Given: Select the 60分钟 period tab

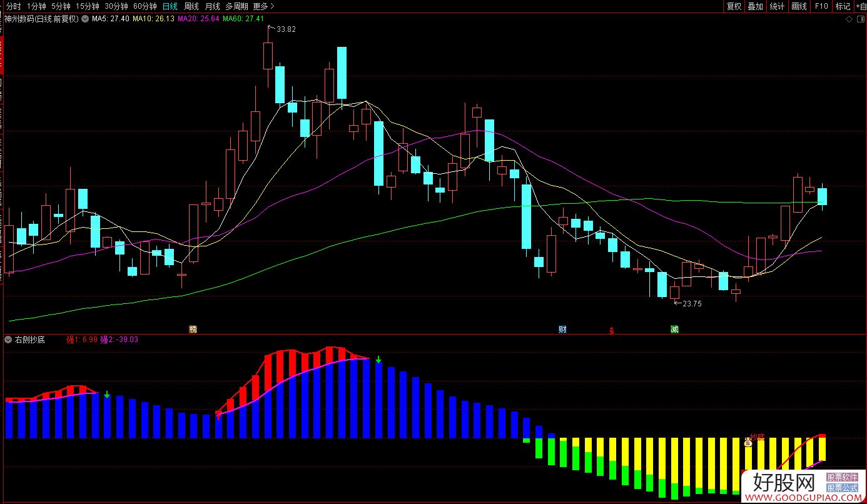Looking at the screenshot, I should tap(145, 6).
